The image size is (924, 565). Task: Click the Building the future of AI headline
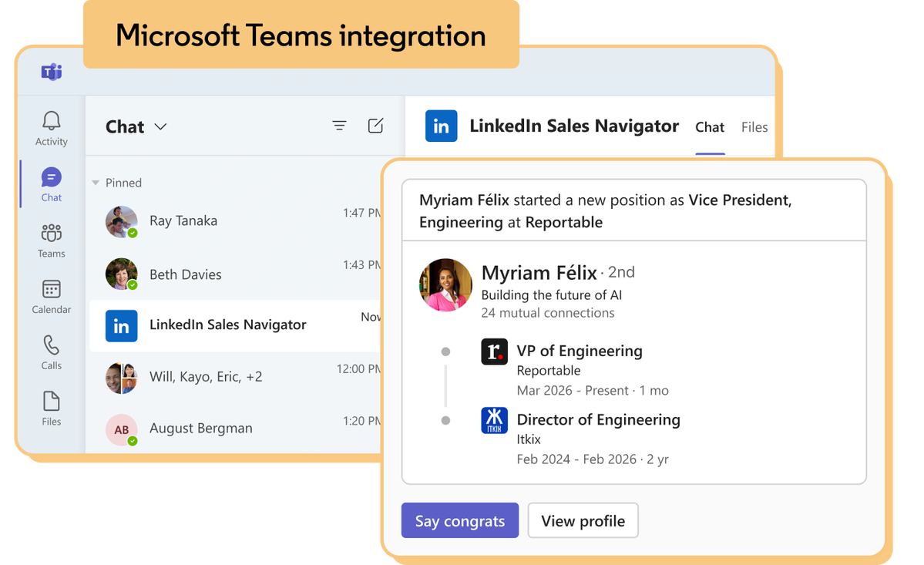click(x=552, y=295)
